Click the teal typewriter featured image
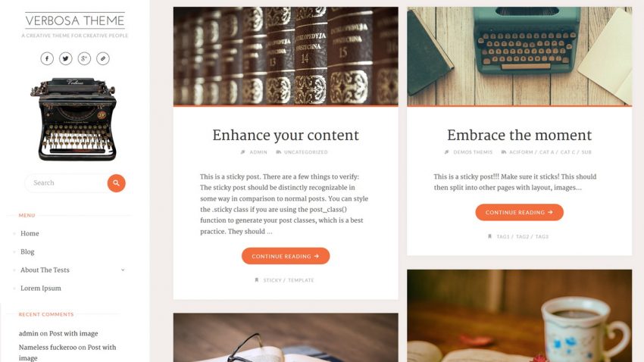The image size is (644, 362). click(x=519, y=56)
